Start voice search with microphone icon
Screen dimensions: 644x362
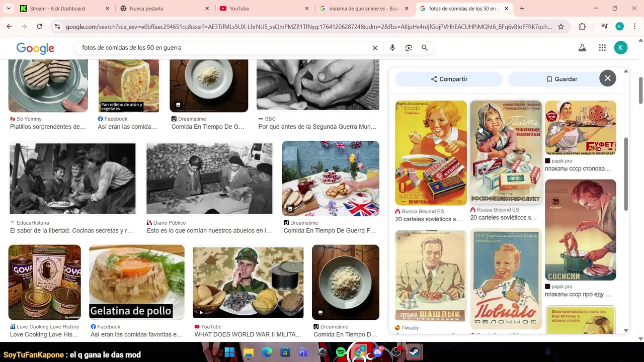click(x=392, y=48)
